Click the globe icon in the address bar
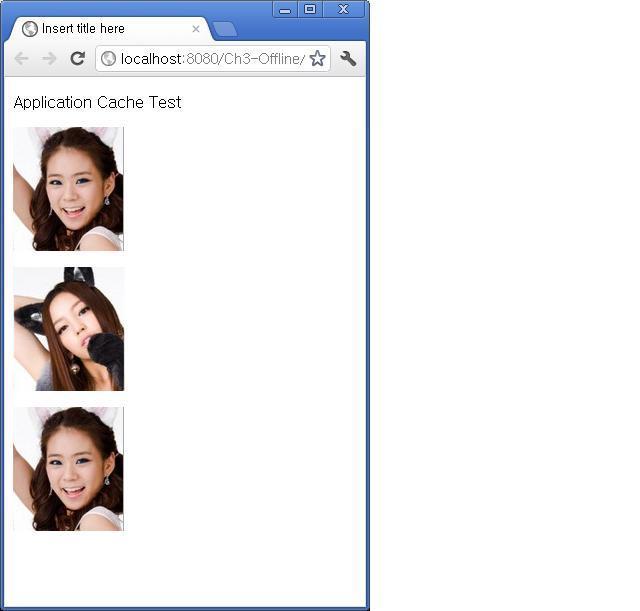Screen dimensions: 640x611 click(108, 59)
